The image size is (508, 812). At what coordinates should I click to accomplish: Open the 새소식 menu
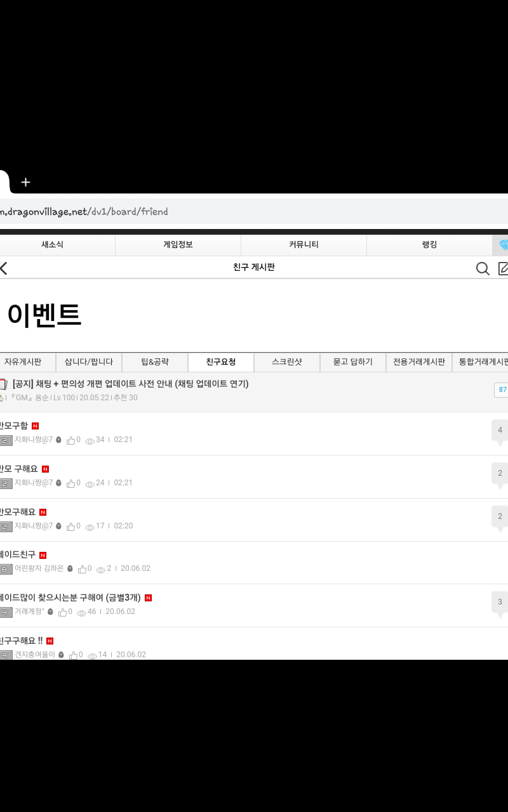pyautogui.click(x=52, y=245)
